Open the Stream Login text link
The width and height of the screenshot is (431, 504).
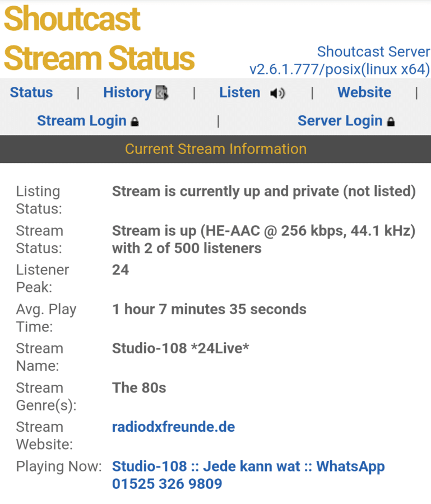click(x=82, y=121)
